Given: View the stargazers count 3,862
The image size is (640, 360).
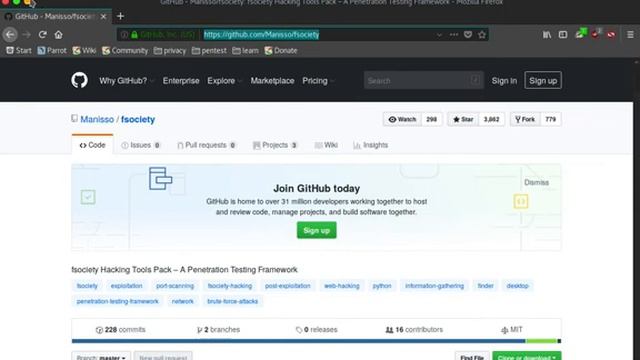Looking at the screenshot, I should click(491, 119).
